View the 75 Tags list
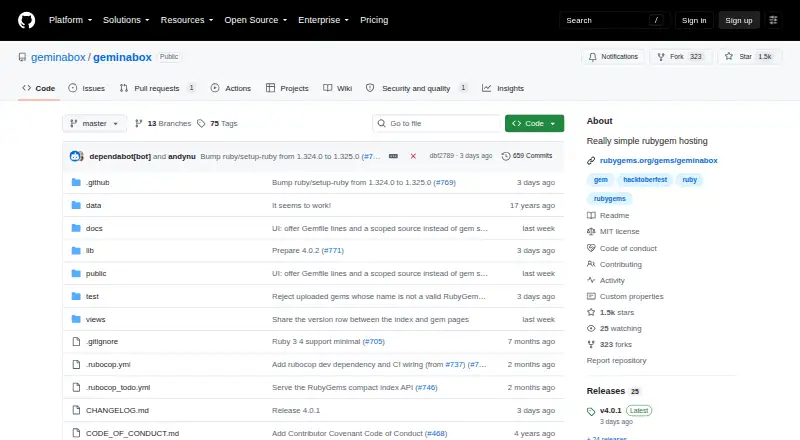Screen dimensions: 800x440 click(x=217, y=124)
